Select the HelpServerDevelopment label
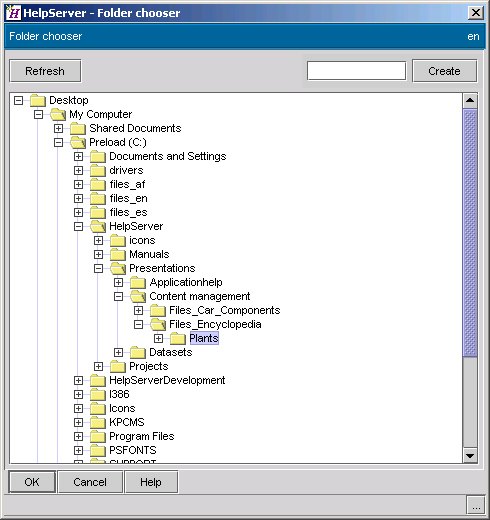 (x=167, y=380)
